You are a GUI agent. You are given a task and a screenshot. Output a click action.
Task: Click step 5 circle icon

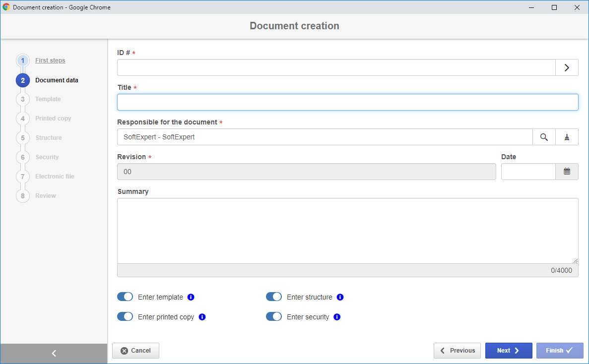(22, 138)
